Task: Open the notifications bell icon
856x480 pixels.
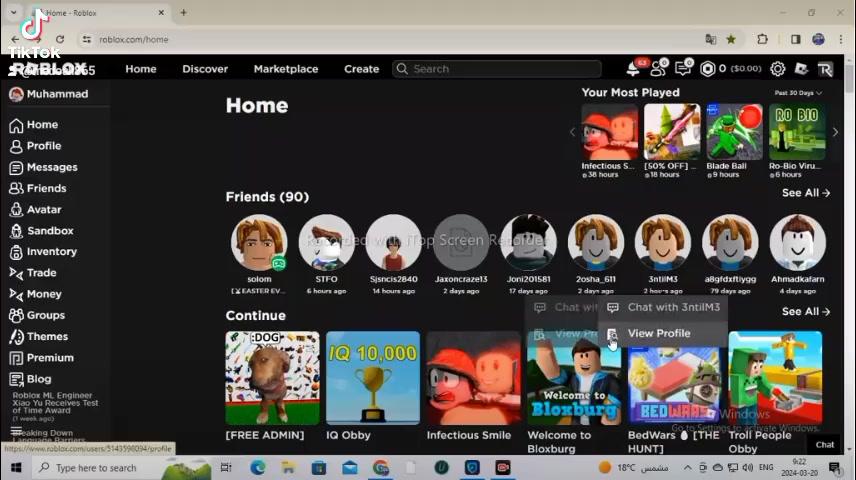Action: tap(633, 69)
